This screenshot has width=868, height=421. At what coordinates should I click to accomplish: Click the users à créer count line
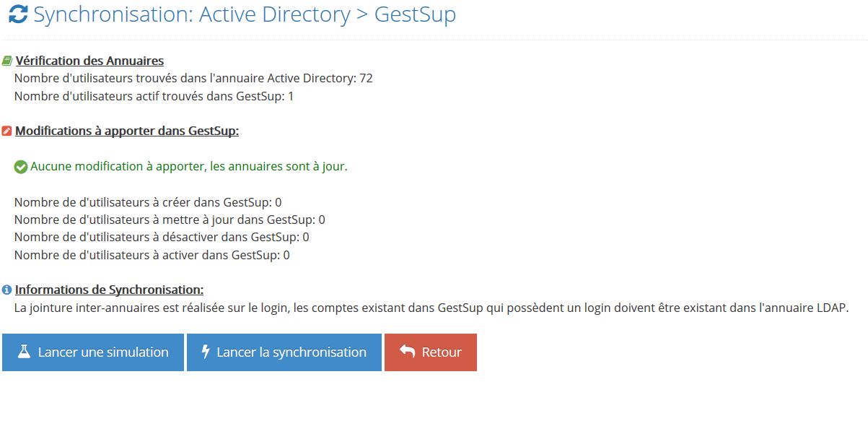pos(148,201)
